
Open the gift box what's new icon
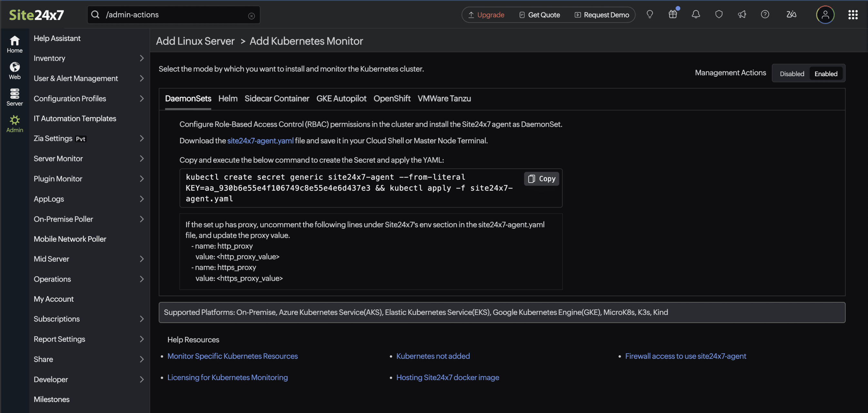(x=673, y=14)
